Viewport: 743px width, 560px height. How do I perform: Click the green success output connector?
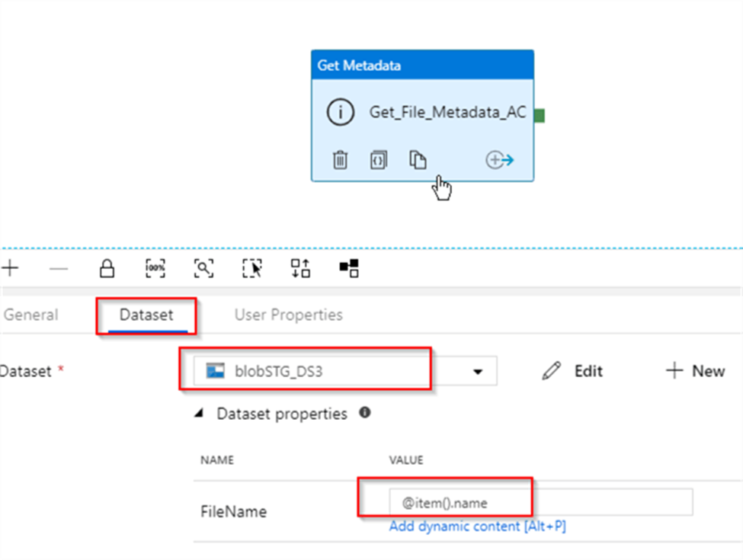539,116
